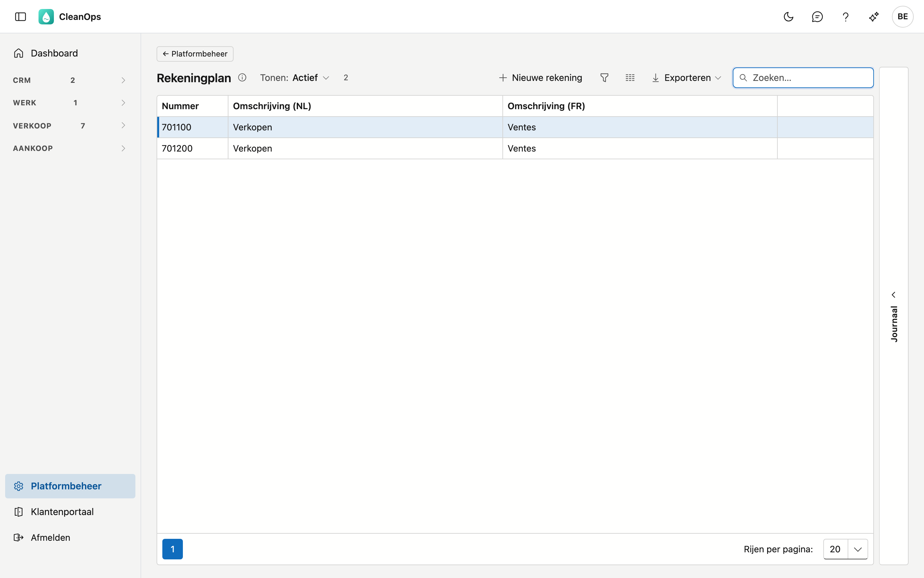
Task: Open the column layout grid icon
Action: (630, 78)
